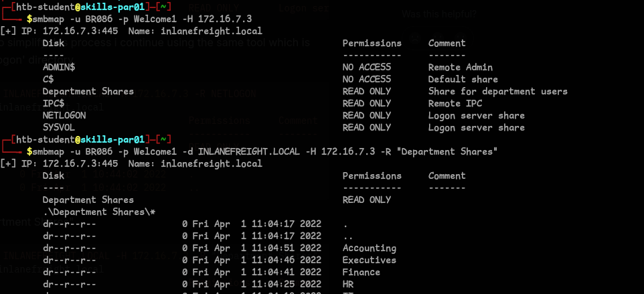The height and width of the screenshot is (294, 644).
Task: Open the Accounting directory entry
Action: pyautogui.click(x=370, y=248)
